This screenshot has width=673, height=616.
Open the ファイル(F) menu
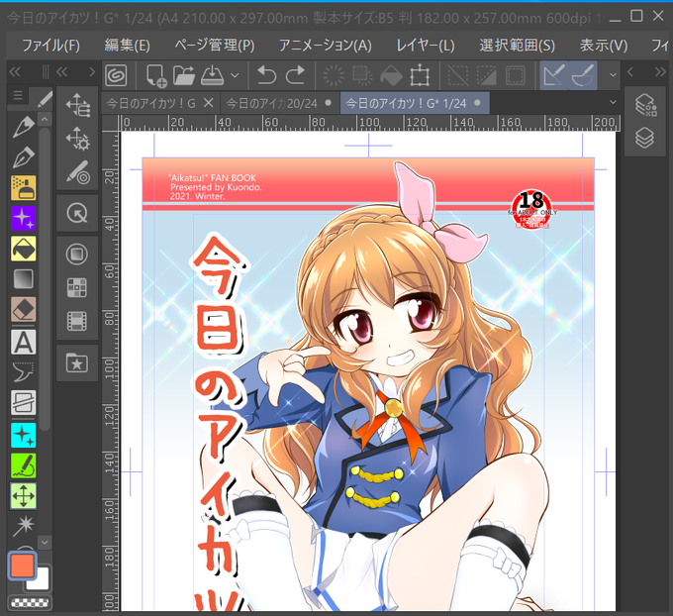pos(50,46)
